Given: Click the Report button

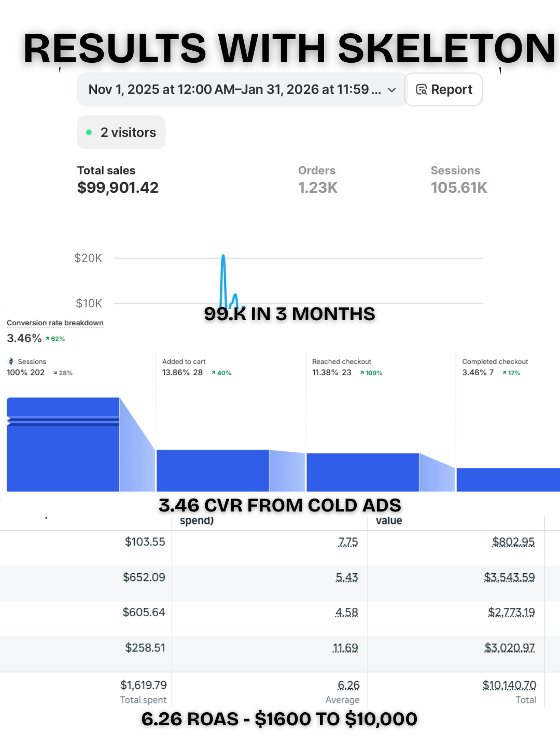Looking at the screenshot, I should point(443,89).
